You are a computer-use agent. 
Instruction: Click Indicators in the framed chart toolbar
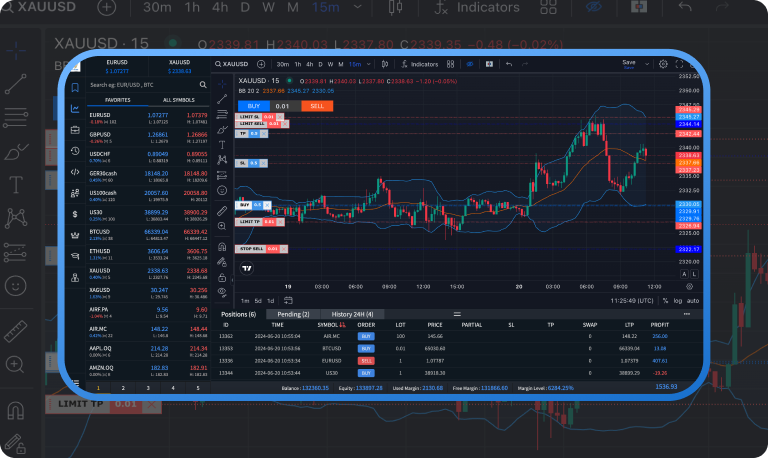click(419, 64)
